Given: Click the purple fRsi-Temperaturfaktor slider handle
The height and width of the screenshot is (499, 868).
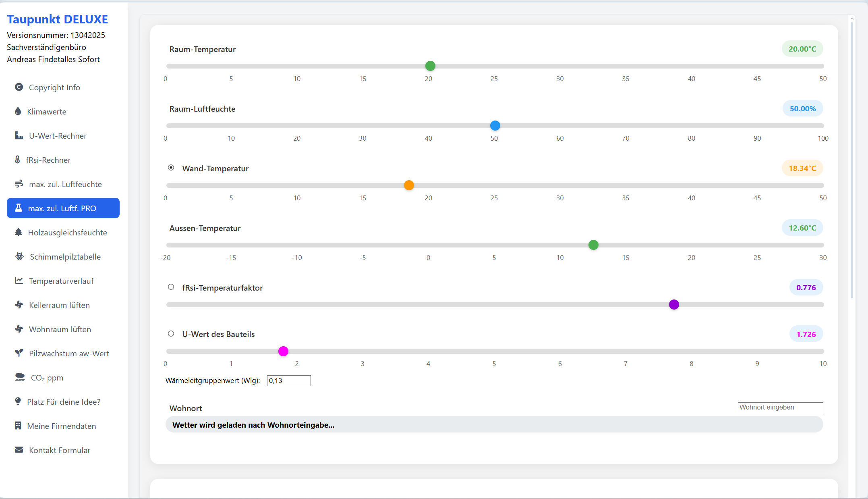Looking at the screenshot, I should pos(674,304).
